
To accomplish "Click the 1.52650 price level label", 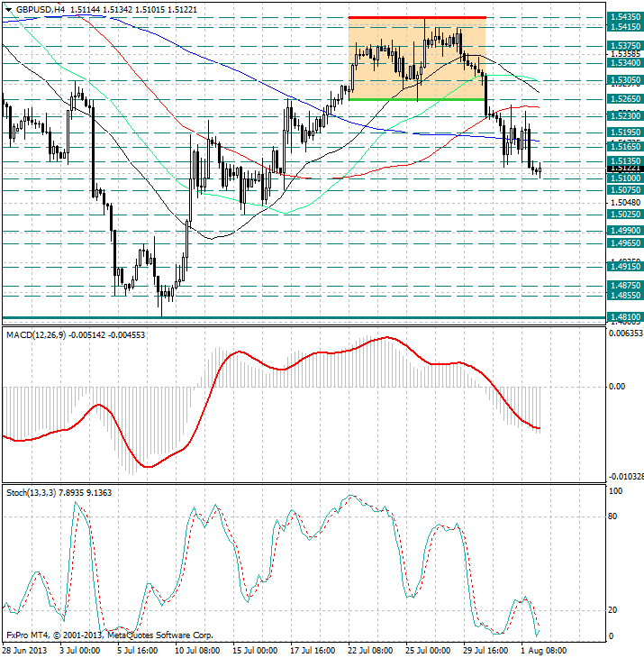I will tap(625, 98).
